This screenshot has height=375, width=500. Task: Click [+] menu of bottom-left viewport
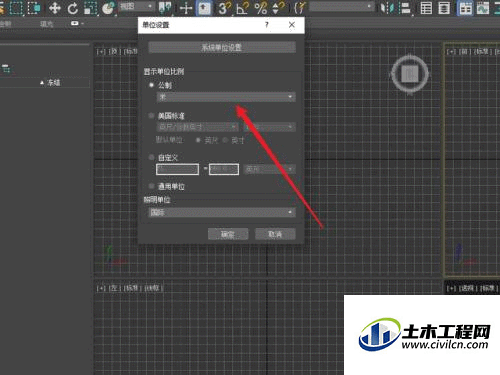pyautogui.click(x=101, y=288)
